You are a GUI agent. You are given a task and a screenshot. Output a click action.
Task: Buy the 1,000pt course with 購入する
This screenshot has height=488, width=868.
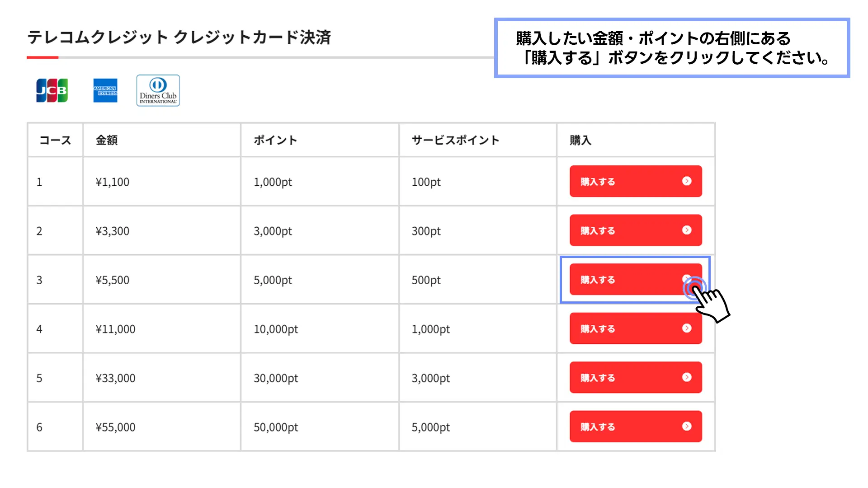[x=636, y=181]
